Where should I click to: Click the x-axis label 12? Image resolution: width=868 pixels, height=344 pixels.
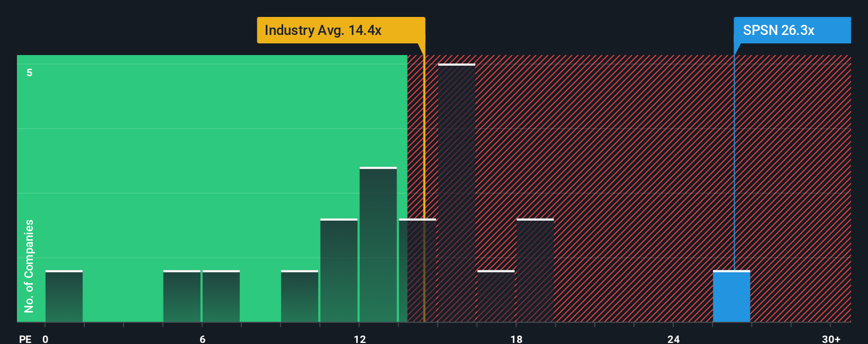(359, 339)
